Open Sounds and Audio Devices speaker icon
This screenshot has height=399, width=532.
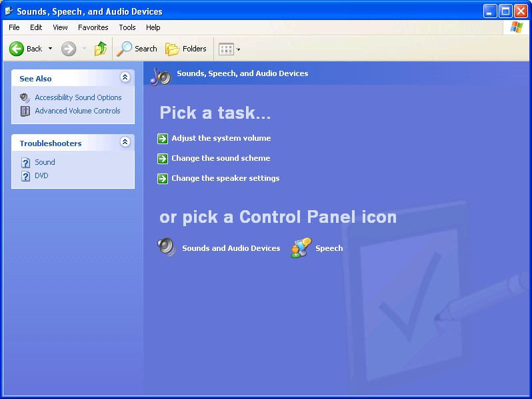tap(167, 247)
